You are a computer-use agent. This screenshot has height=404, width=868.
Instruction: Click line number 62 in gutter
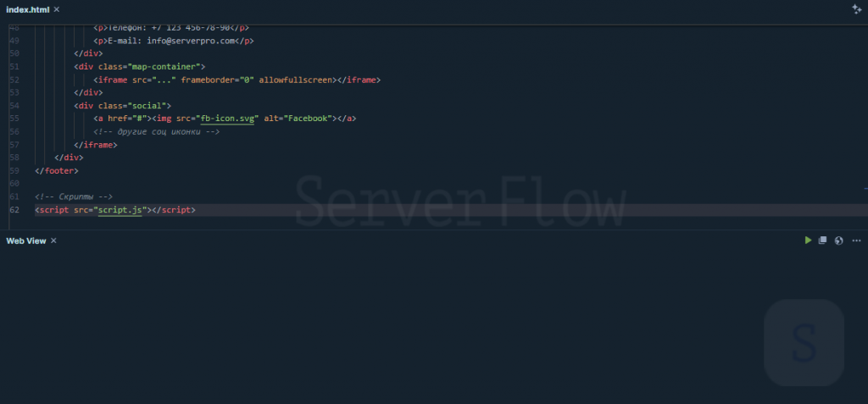tap(14, 210)
